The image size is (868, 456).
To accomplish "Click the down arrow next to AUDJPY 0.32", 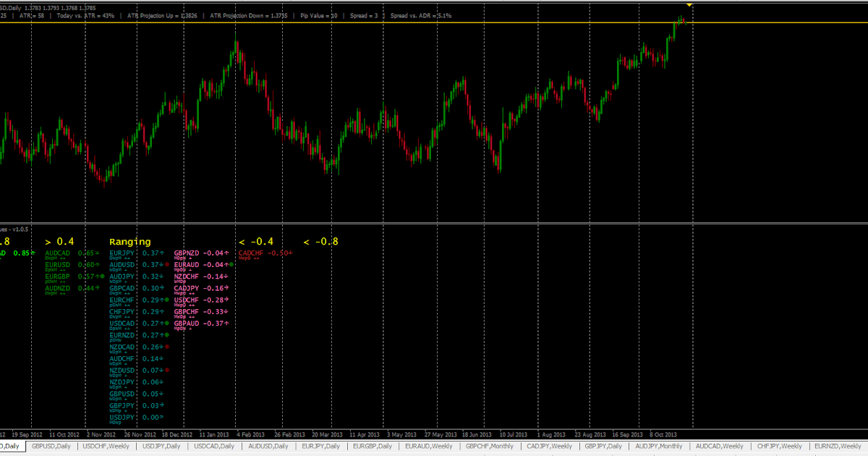I will 161,276.
